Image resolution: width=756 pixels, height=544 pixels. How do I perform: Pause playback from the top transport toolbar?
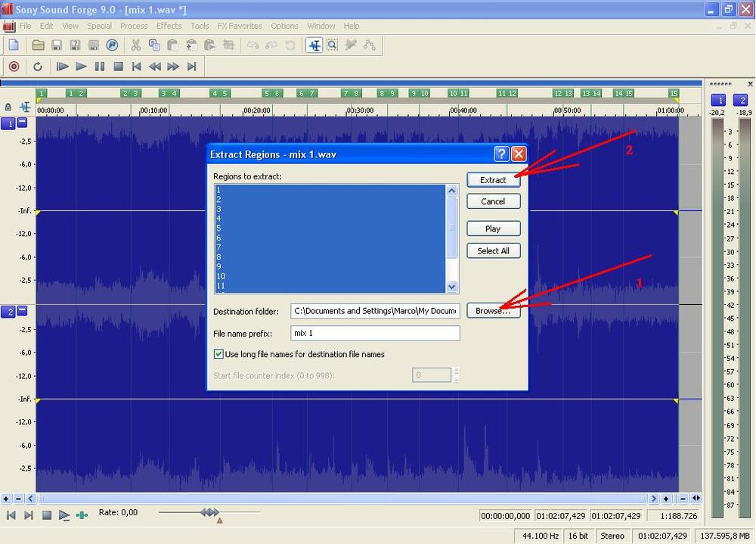click(x=100, y=67)
